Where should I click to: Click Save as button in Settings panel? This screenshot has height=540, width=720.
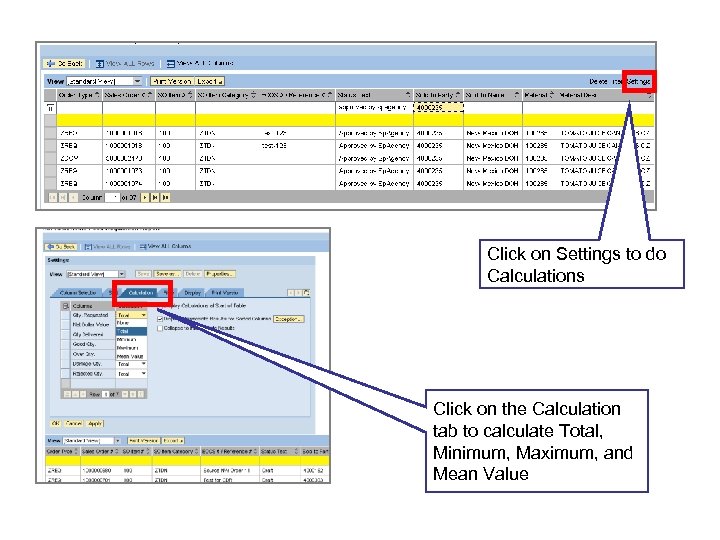(167, 274)
